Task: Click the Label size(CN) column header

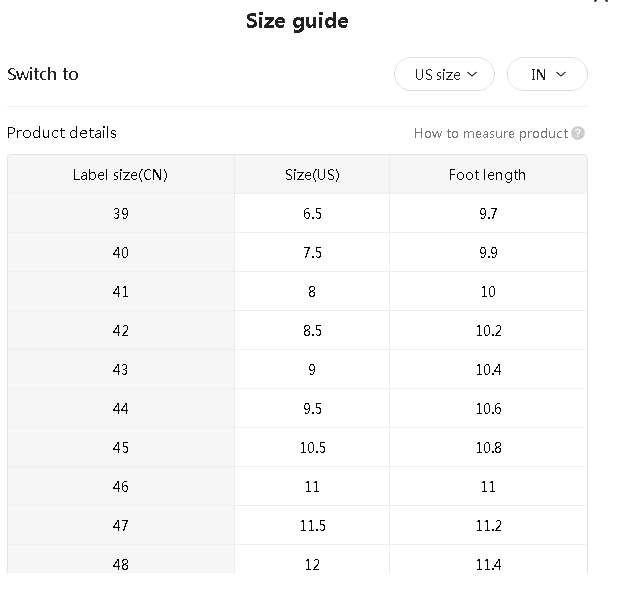Action: click(x=120, y=175)
